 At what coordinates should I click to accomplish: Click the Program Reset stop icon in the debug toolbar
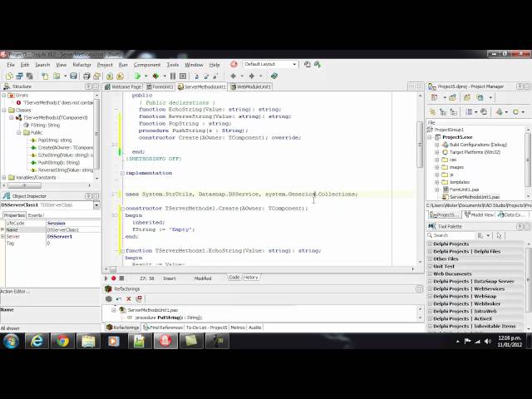tap(183, 76)
